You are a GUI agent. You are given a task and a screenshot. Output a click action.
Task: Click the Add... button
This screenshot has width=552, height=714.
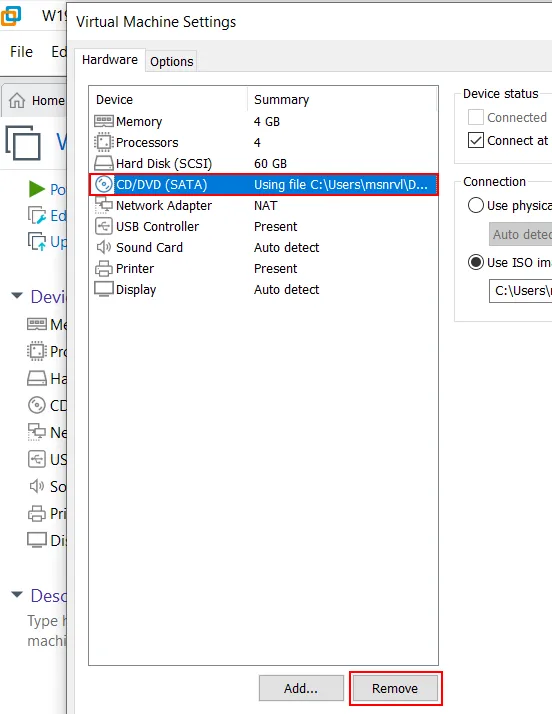click(x=301, y=688)
